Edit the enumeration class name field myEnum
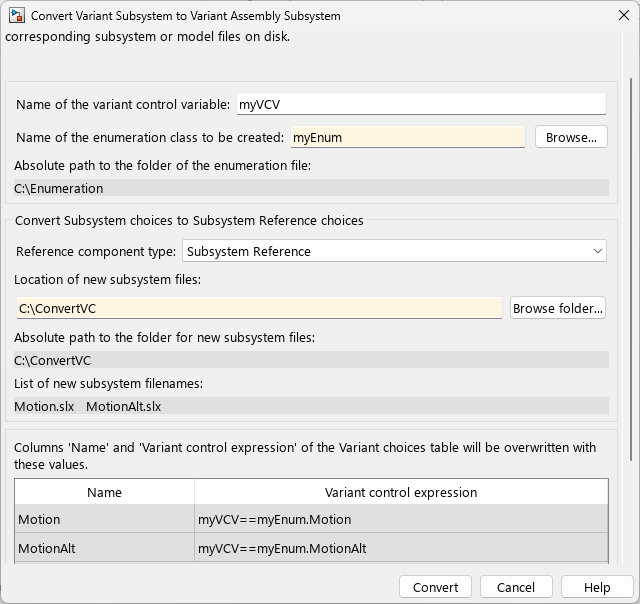 [x=408, y=137]
